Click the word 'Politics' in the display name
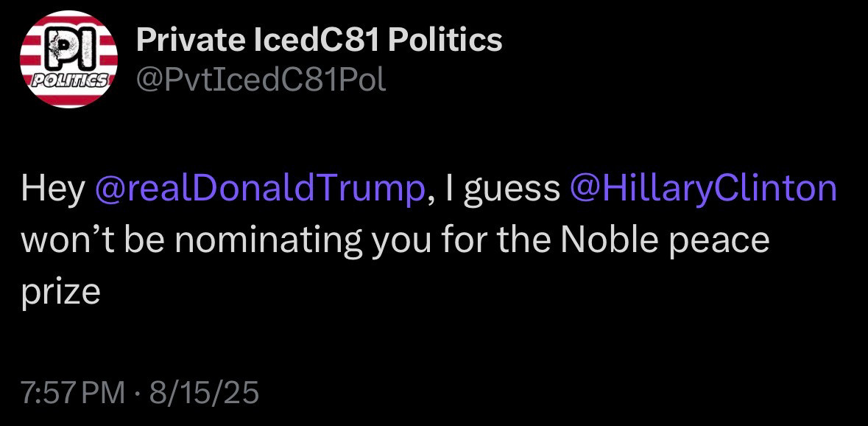The width and height of the screenshot is (868, 426). click(x=445, y=40)
